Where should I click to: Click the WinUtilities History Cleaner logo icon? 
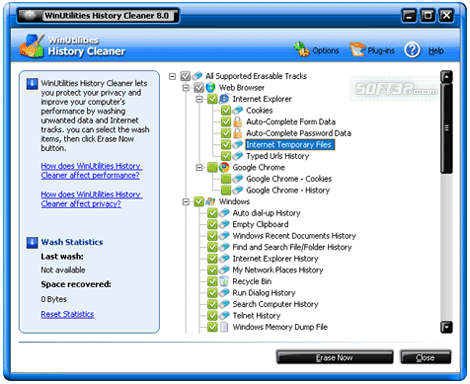pos(32,46)
